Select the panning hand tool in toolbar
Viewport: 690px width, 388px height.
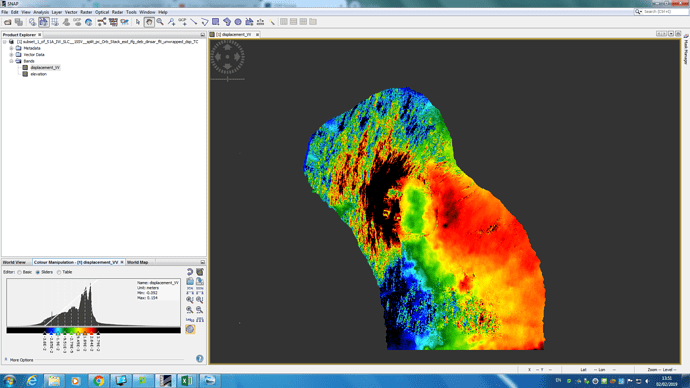[149, 22]
